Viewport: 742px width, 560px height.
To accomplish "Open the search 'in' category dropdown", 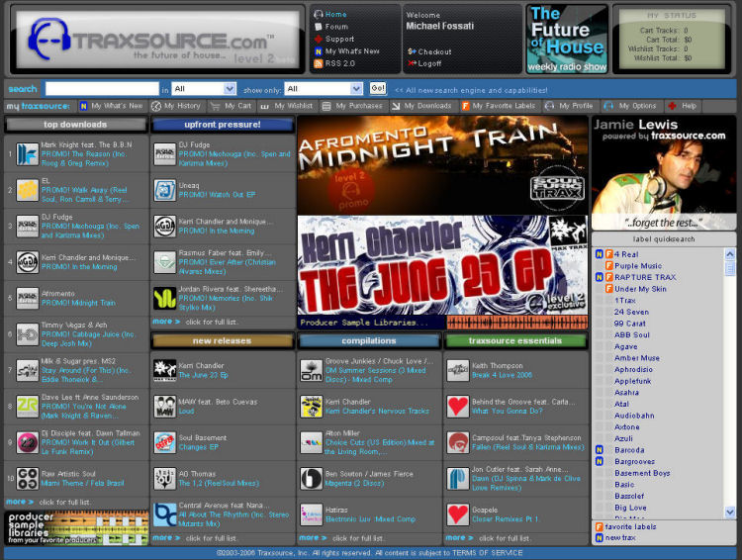I will coord(205,88).
